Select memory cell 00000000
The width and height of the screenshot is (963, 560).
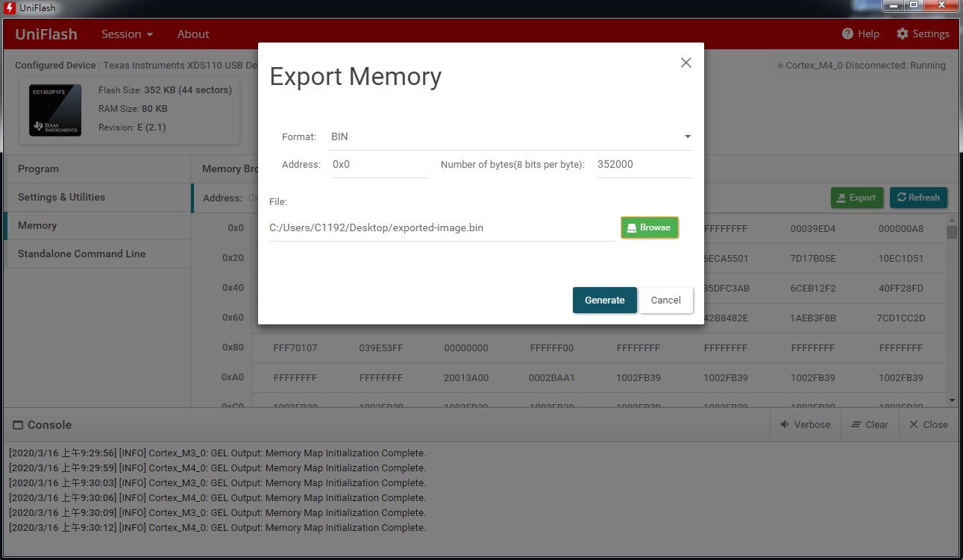pos(466,348)
